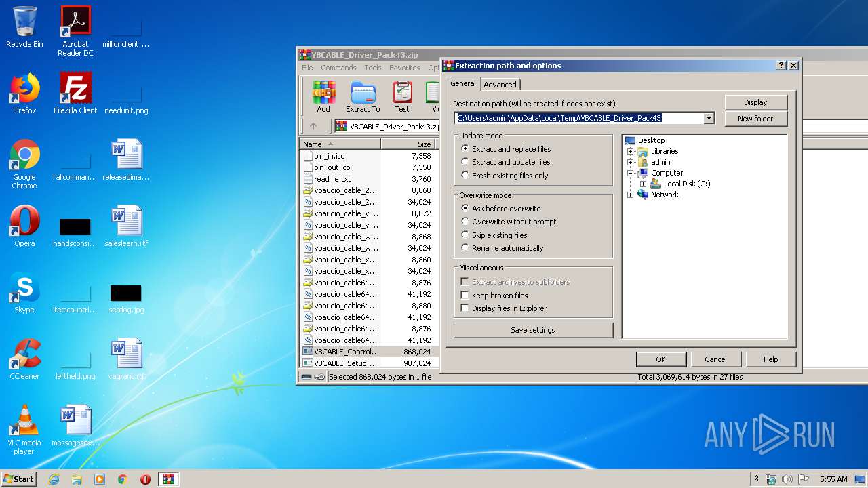The image size is (868, 488).
Task: Click the Help button
Action: [770, 359]
